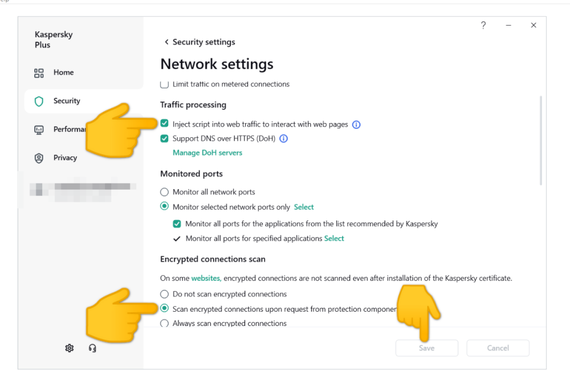Open help with the question mark icon

(483, 26)
